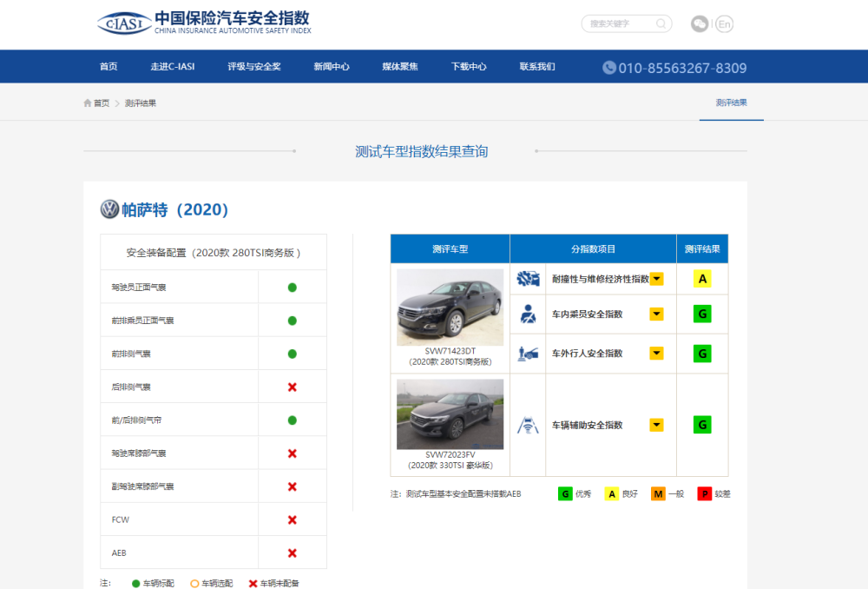868x589 pixels.
Task: Open the WeChat icon in header
Action: [700, 24]
